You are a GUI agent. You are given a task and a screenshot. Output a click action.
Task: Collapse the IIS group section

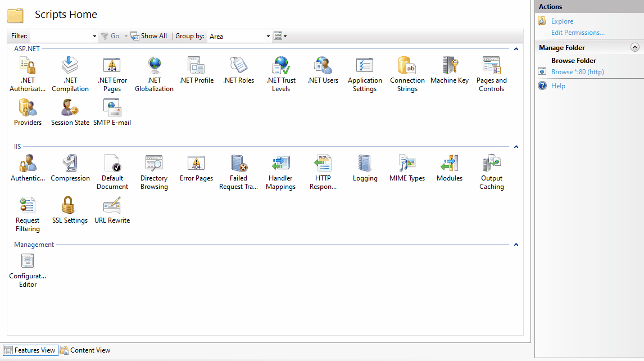[x=516, y=147]
